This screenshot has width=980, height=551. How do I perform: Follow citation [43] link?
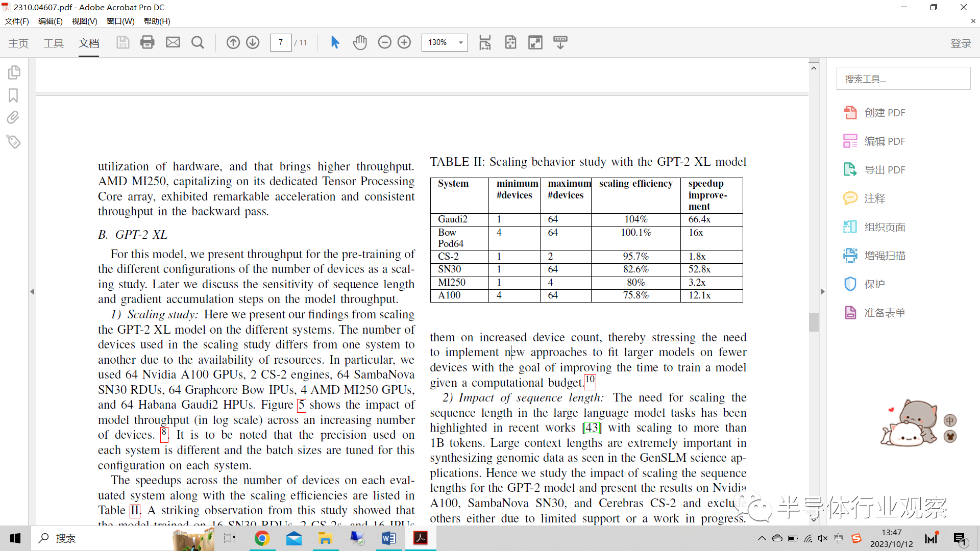tap(592, 428)
